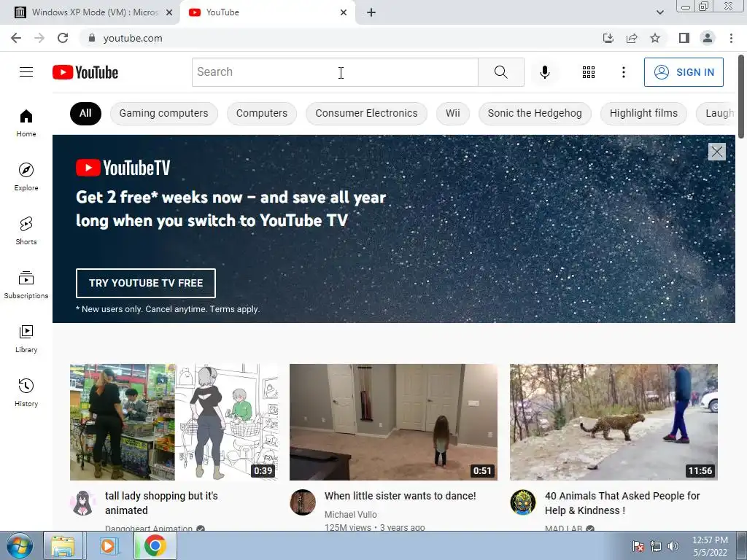This screenshot has height=560, width=747.
Task: Click the SIGN IN button
Action: [684, 72]
